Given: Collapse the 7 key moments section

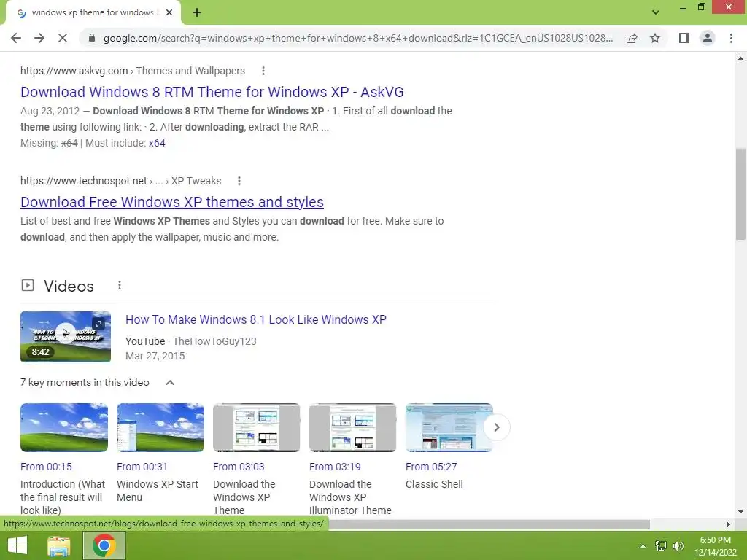Looking at the screenshot, I should click(x=169, y=383).
